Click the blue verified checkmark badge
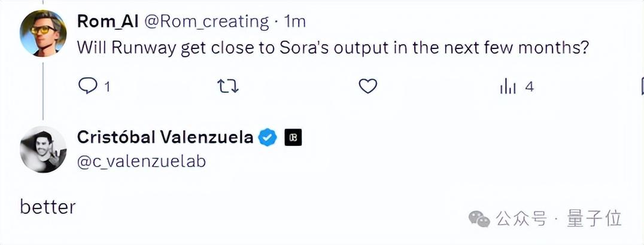 click(268, 137)
